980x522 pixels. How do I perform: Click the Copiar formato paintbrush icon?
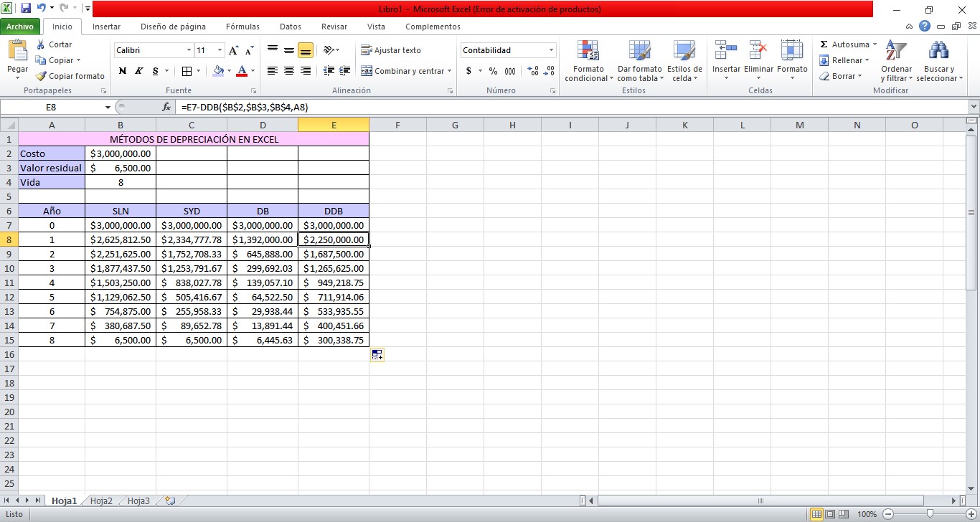point(41,76)
